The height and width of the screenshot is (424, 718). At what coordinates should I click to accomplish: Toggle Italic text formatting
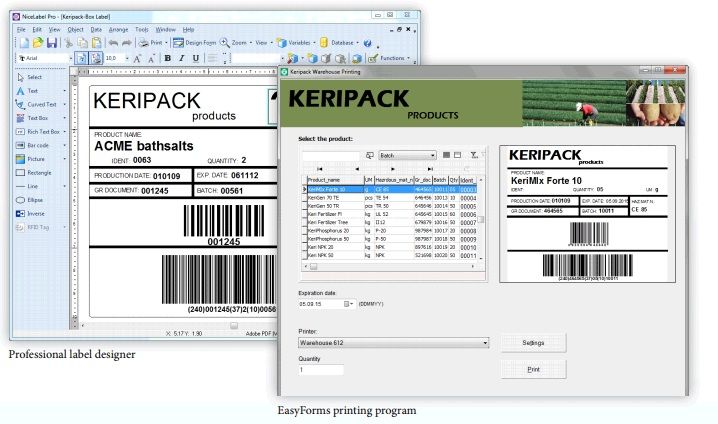tap(182, 59)
